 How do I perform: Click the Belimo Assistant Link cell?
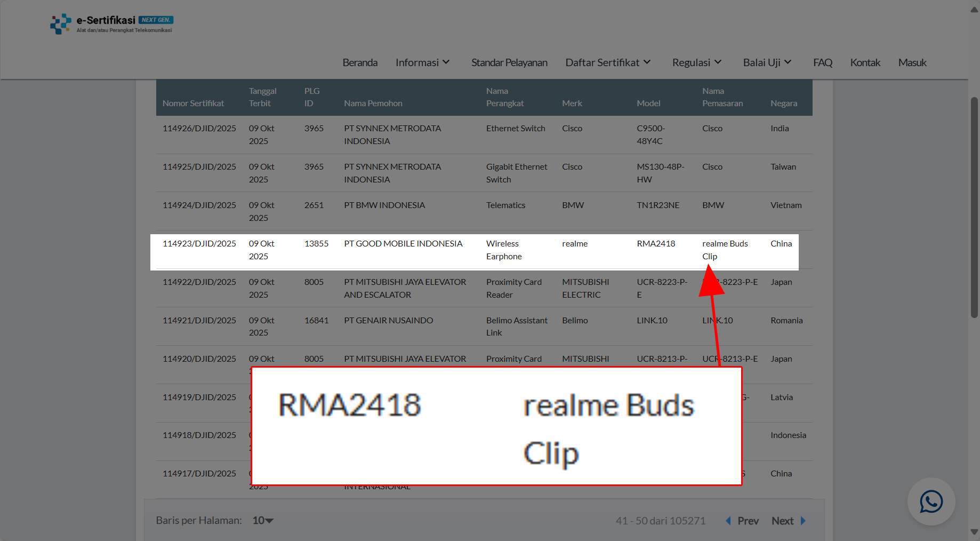[517, 327]
